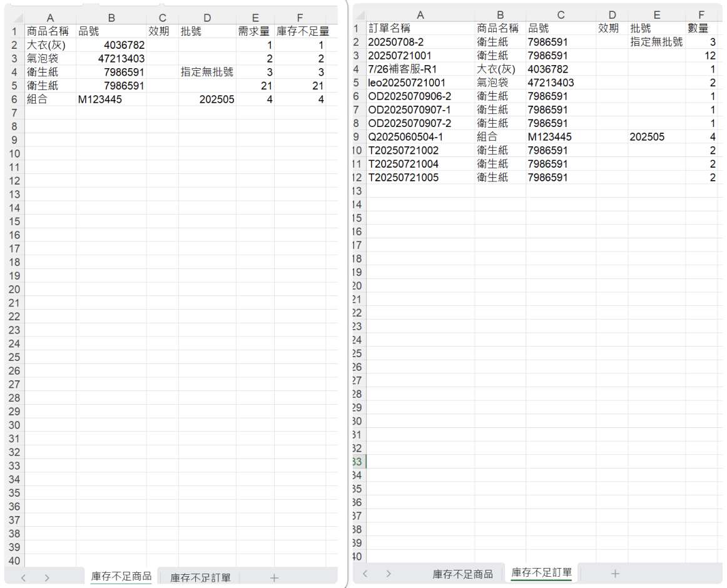Add new sheet in left workbook
This screenshot has width=727, height=588.
point(274,578)
